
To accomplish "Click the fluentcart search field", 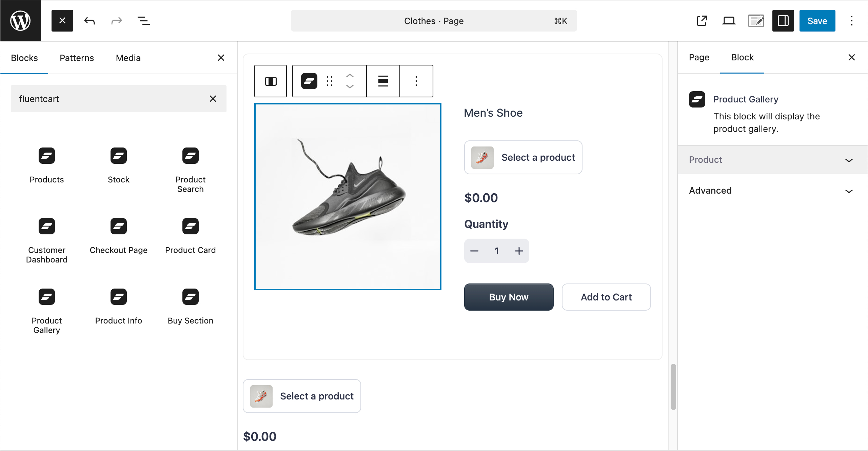I will pyautogui.click(x=108, y=99).
